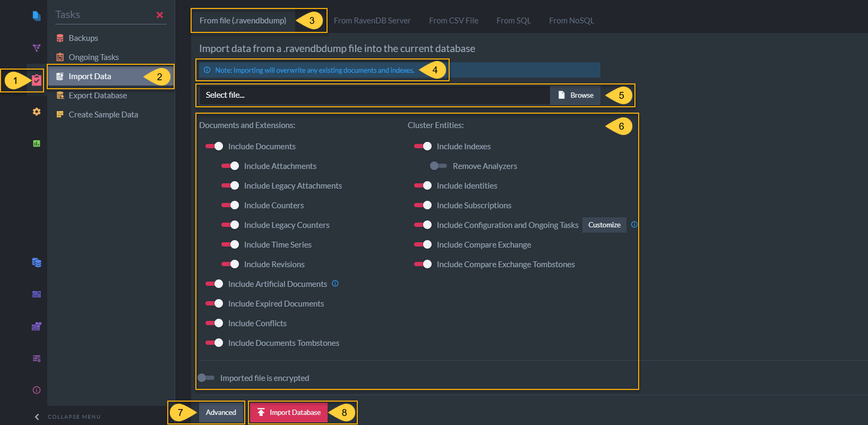
Task: Toggle Include Legacy Counters switch
Action: [230, 225]
